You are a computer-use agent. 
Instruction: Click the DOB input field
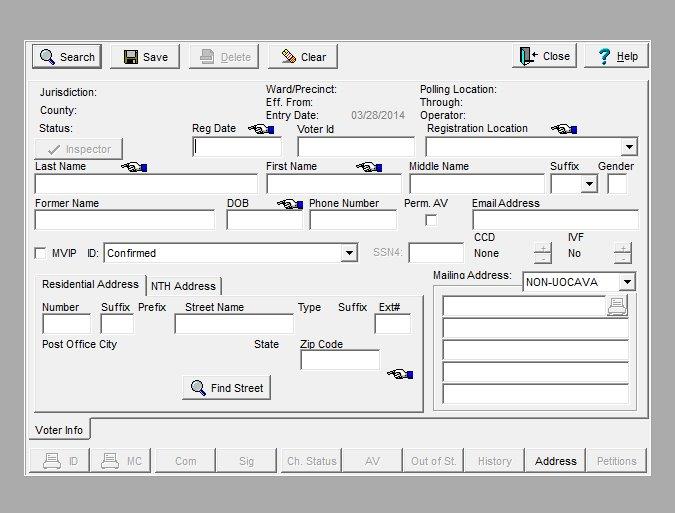[265, 220]
